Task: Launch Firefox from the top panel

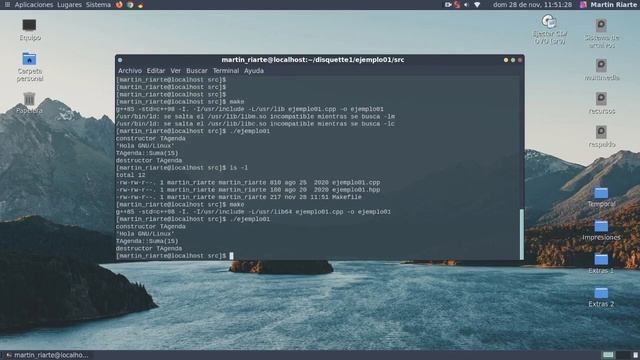Action: (119, 5)
